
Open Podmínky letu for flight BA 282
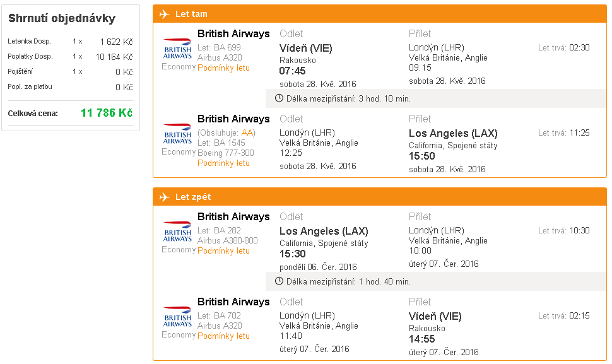pyautogui.click(x=223, y=251)
